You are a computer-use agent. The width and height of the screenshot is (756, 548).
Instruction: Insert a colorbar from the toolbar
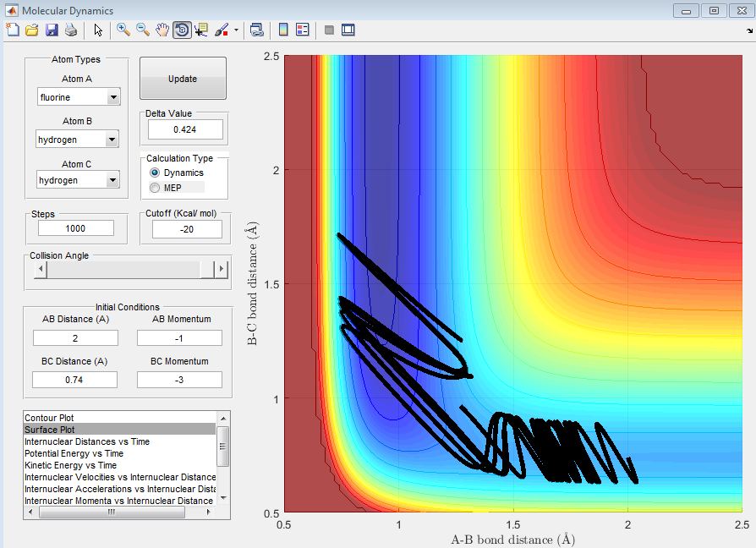point(283,30)
